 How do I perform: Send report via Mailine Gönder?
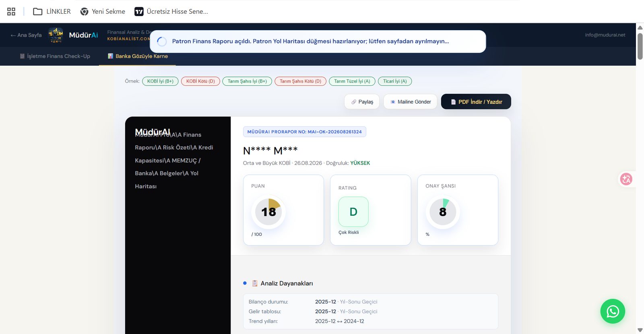pos(410,102)
